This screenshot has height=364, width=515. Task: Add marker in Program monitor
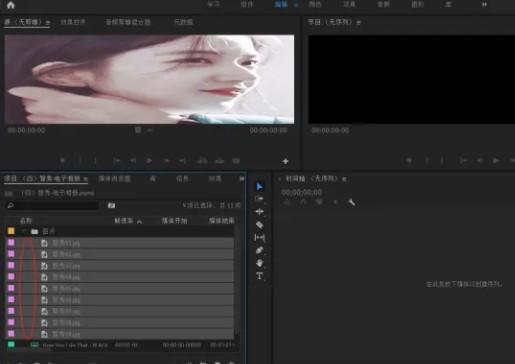tap(409, 161)
